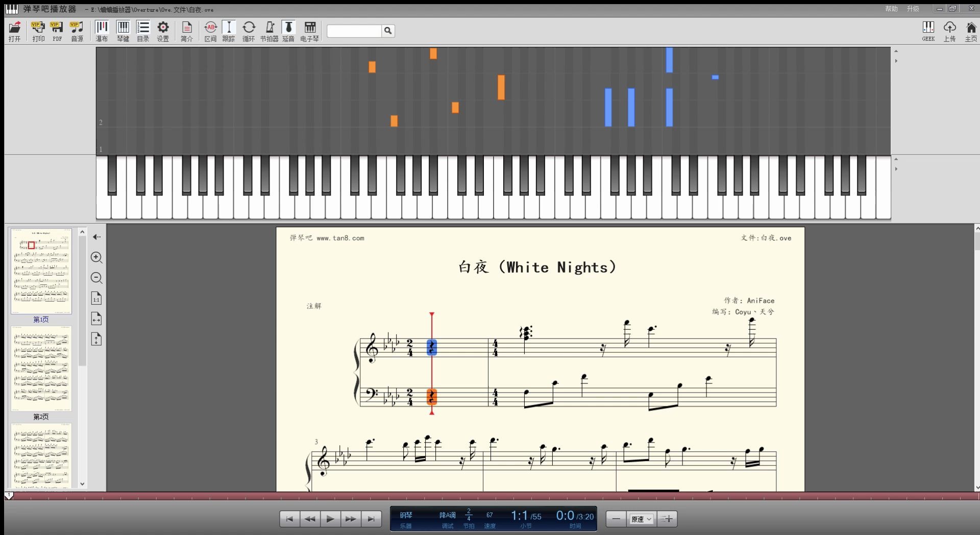
Task: Set sheet zoom to 1:1
Action: click(x=96, y=298)
